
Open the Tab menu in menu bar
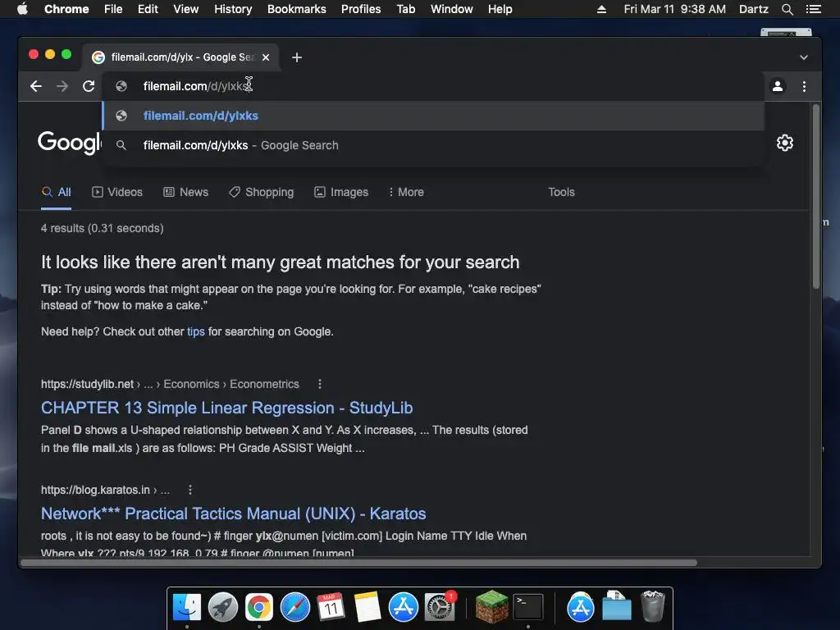point(405,9)
